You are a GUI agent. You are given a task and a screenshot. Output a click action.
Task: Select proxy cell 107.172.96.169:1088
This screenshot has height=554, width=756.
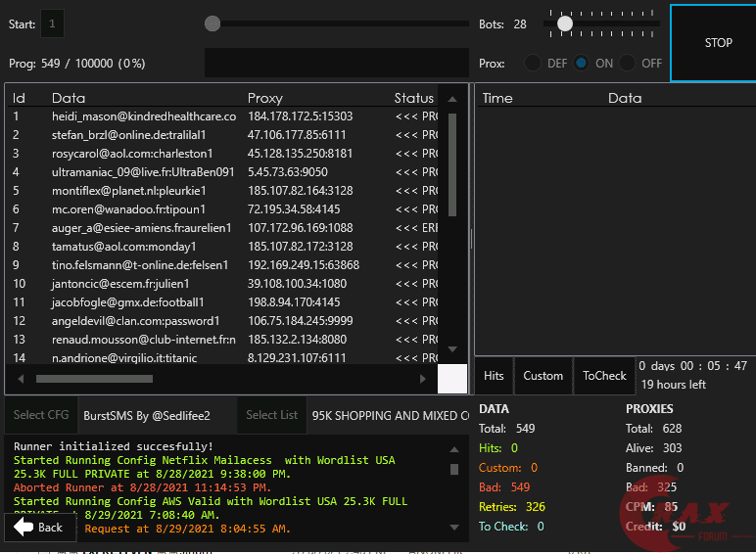300,228
